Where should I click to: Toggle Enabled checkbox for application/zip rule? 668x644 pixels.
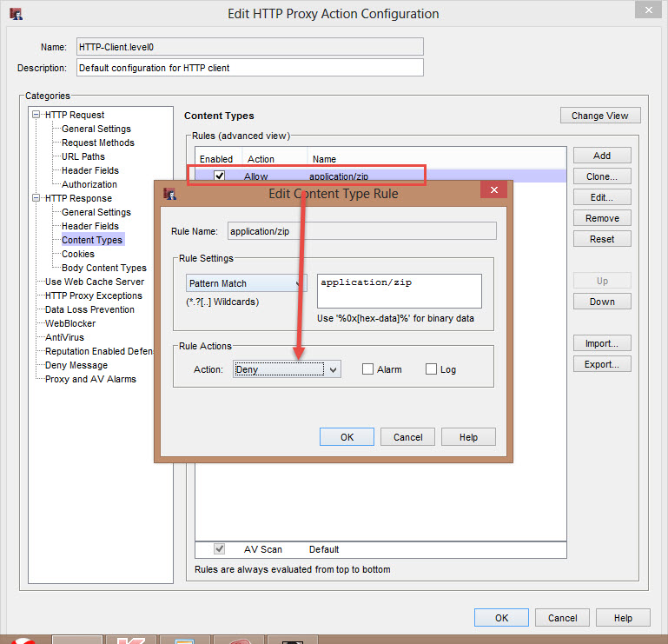click(219, 176)
